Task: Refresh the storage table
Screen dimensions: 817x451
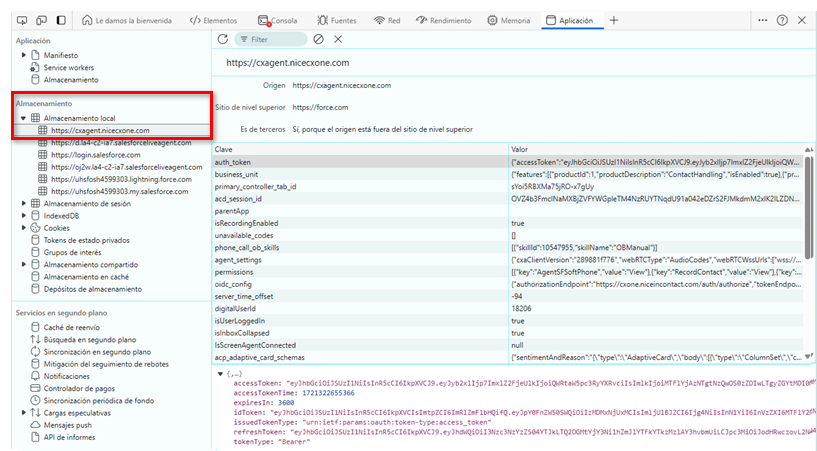Action: pyautogui.click(x=223, y=39)
